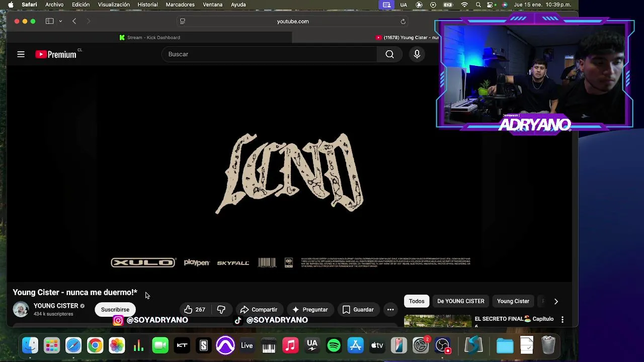The image size is (644, 362).
Task: Click the Preguntar button
Action: tap(310, 310)
